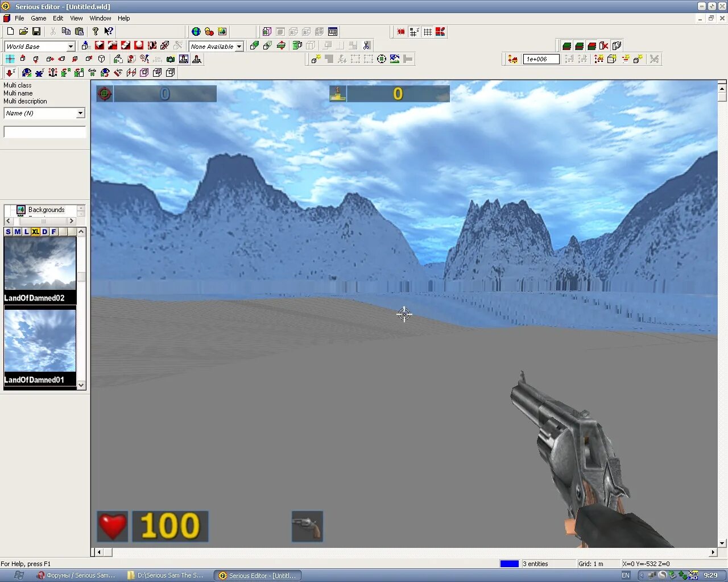Open About with the question mark icon

click(96, 31)
